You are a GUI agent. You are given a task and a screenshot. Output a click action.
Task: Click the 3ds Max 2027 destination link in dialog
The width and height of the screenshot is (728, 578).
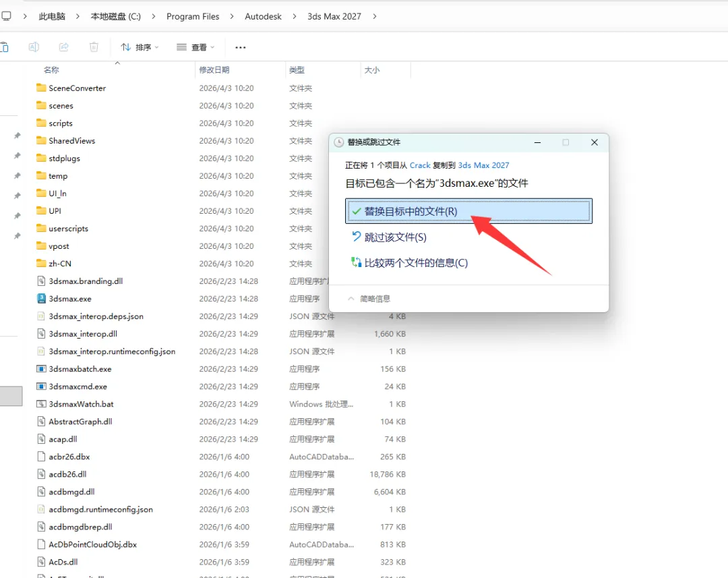483,165
